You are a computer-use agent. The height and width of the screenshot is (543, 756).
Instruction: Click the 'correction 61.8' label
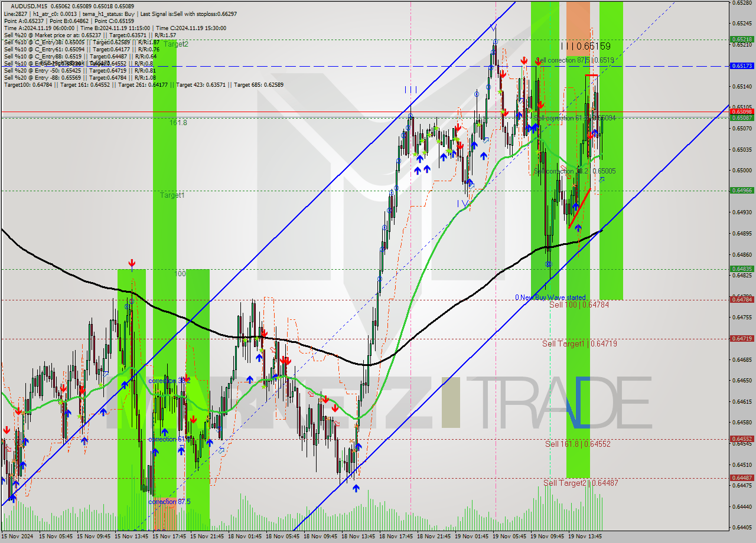click(x=169, y=439)
